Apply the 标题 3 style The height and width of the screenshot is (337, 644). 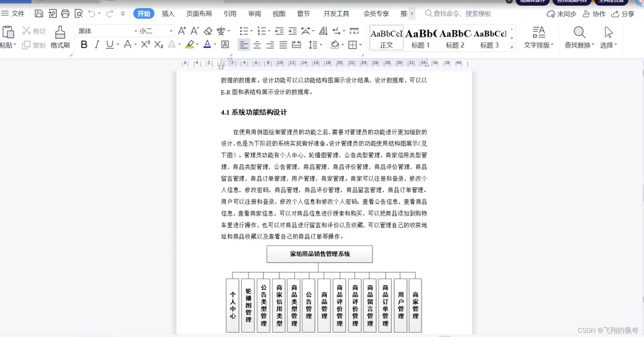[x=489, y=37]
